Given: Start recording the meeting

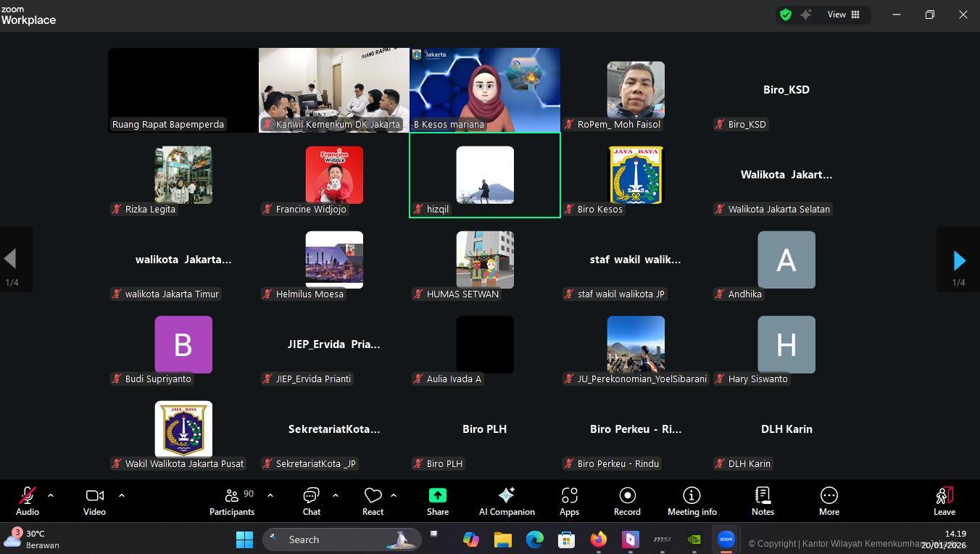Looking at the screenshot, I should 626,500.
